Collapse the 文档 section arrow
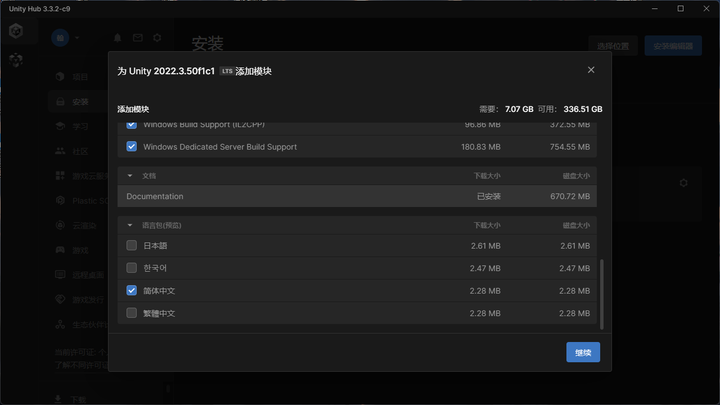Screen dimensions: 720x405 pyautogui.click(x=130, y=175)
